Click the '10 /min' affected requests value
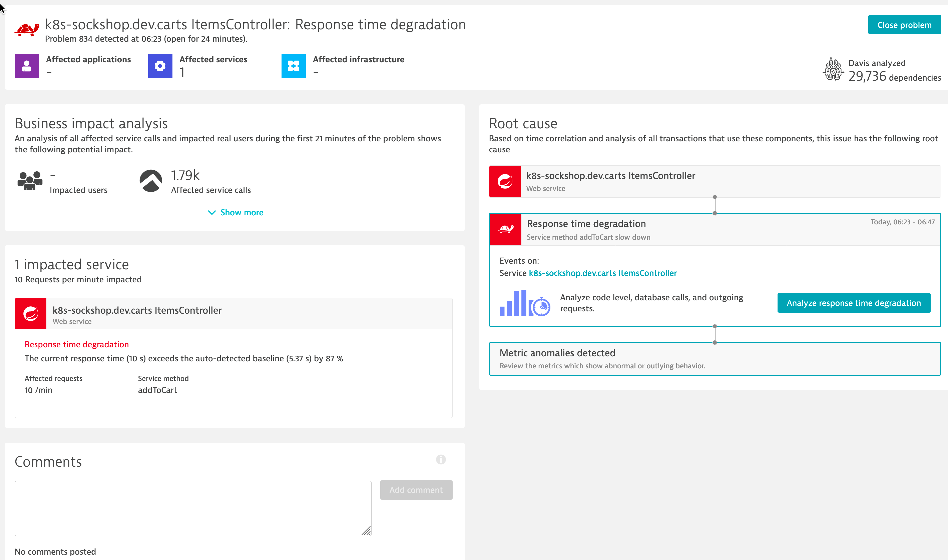 (38, 390)
